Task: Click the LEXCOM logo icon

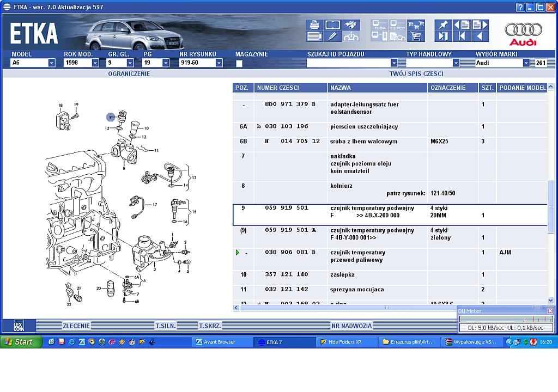Action: tap(19, 326)
